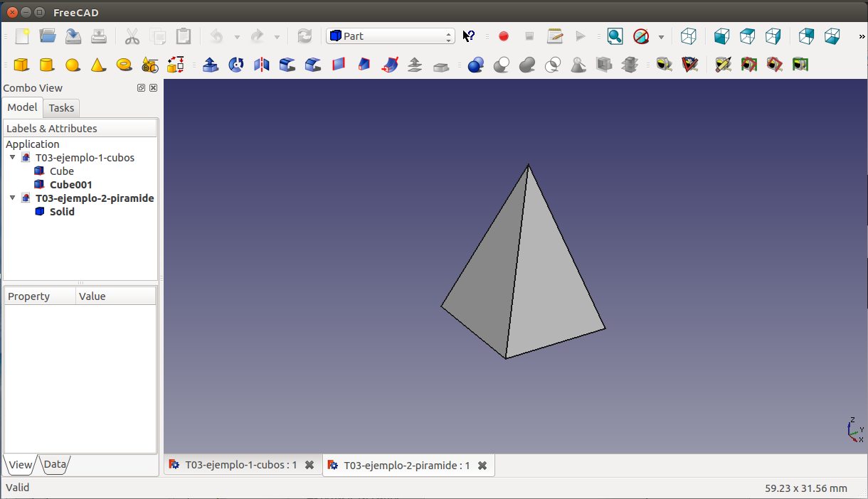Close the T03-ejemplo-2-piramide document tab
The height and width of the screenshot is (499, 868).
pyautogui.click(x=482, y=465)
